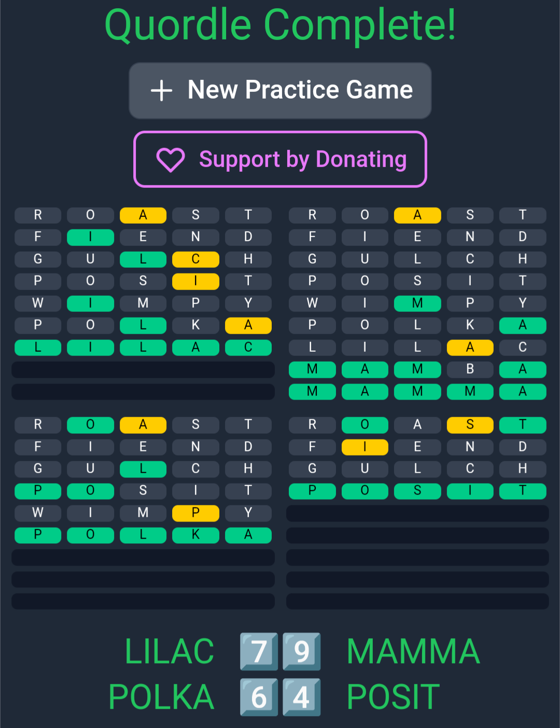Select the POLKA answer word
The width and height of the screenshot is (560, 728).
[x=161, y=697]
